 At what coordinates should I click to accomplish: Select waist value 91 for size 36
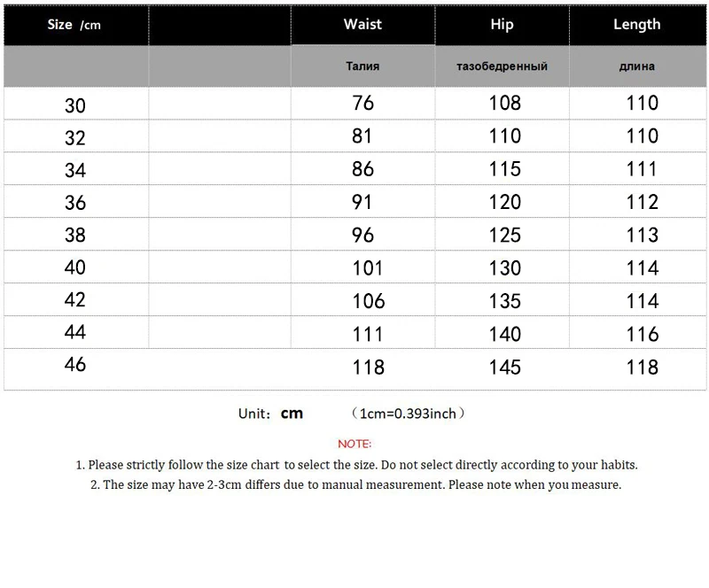362,202
